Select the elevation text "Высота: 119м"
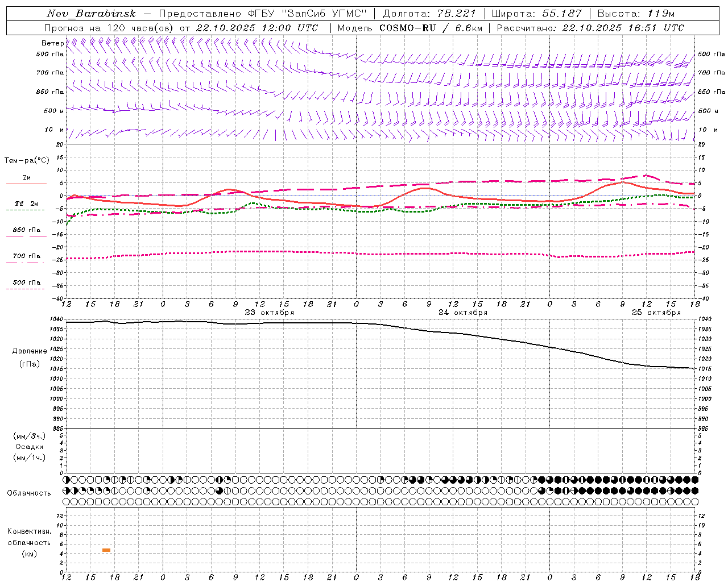This screenshot has height=582, width=728. 635,14
